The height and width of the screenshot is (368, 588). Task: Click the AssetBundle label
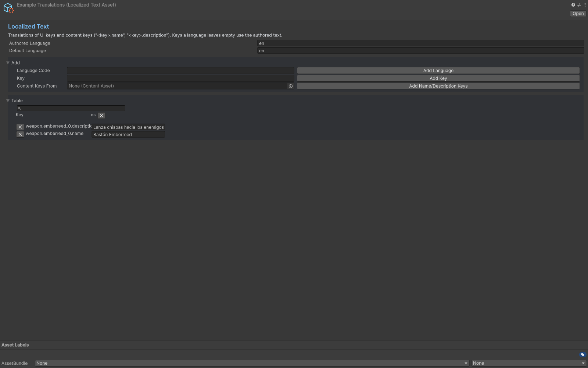coord(14,364)
